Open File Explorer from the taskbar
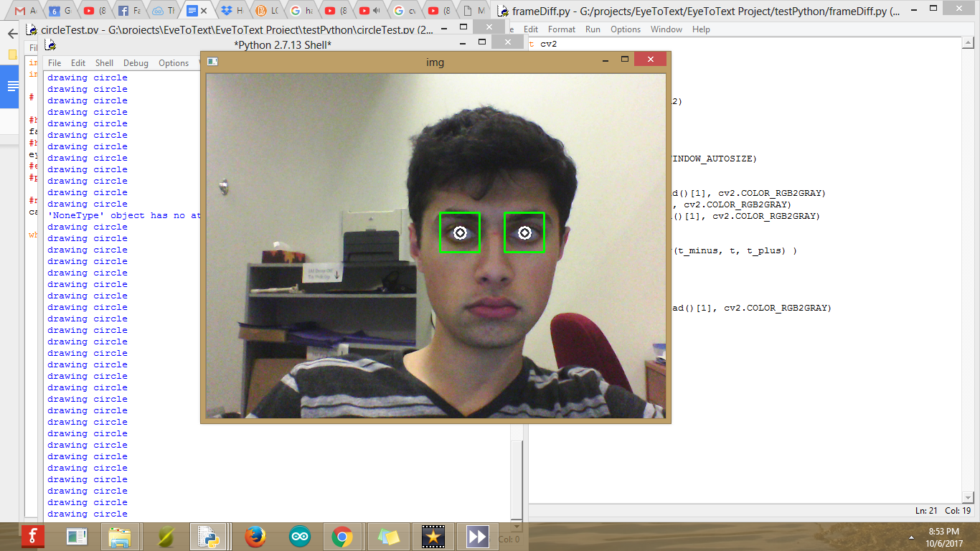The height and width of the screenshot is (551, 980). click(120, 536)
